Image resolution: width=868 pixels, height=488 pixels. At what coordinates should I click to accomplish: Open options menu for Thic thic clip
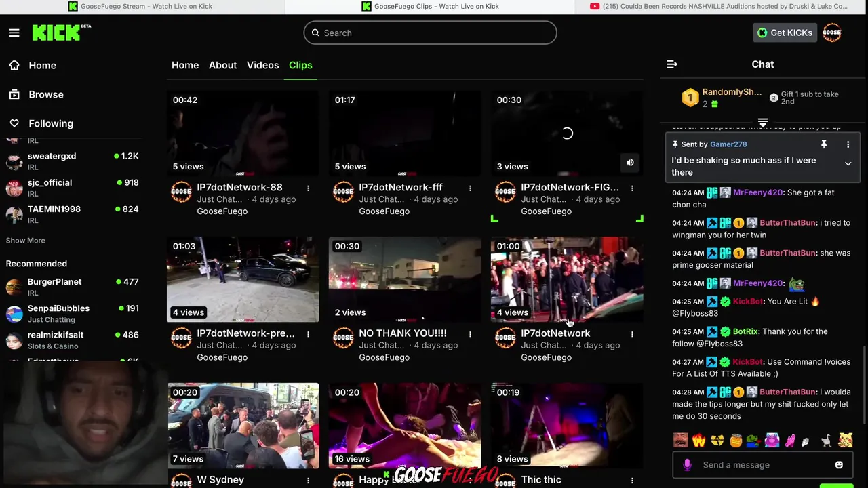632,481
